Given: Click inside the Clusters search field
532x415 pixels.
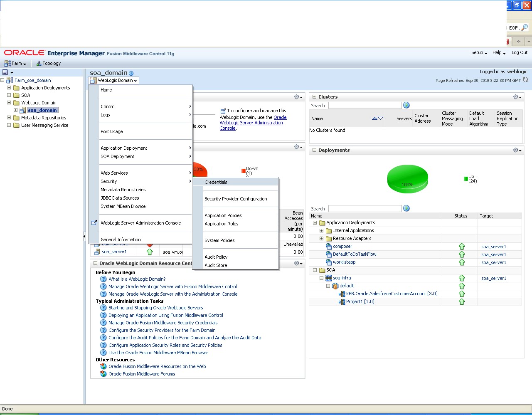Looking at the screenshot, I should (x=365, y=105).
